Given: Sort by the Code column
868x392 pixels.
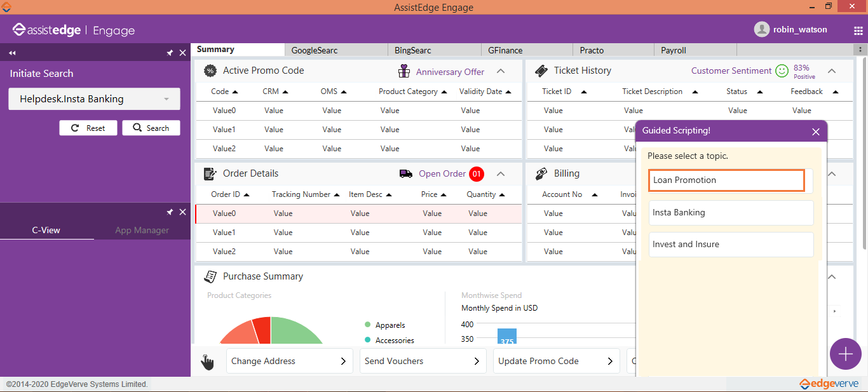Looking at the screenshot, I should 224,91.
